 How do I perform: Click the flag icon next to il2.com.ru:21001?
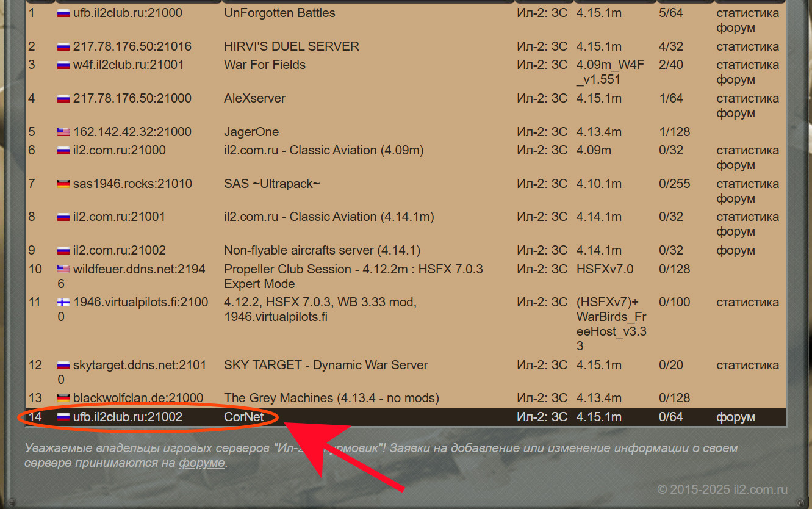point(63,217)
